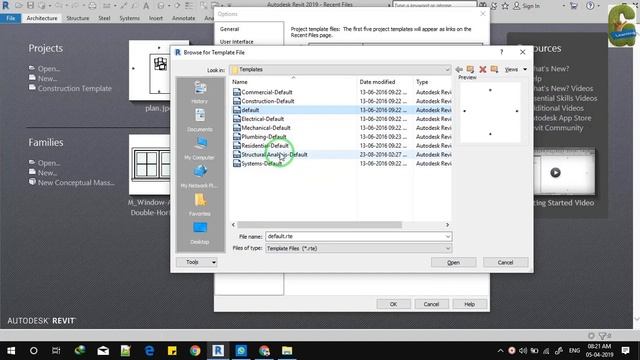Screen dimensions: 640x360
Task: Click the right scroll arrow in file list
Action: (447, 225)
